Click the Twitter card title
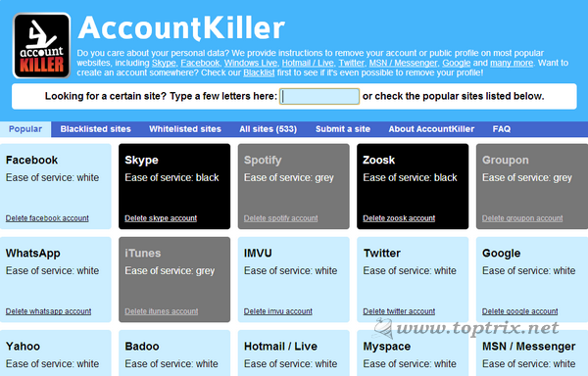588x376 pixels. (x=382, y=254)
